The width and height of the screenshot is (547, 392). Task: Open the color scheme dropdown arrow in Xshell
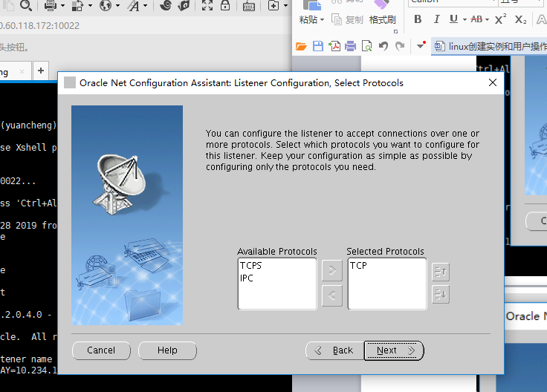[91, 6]
